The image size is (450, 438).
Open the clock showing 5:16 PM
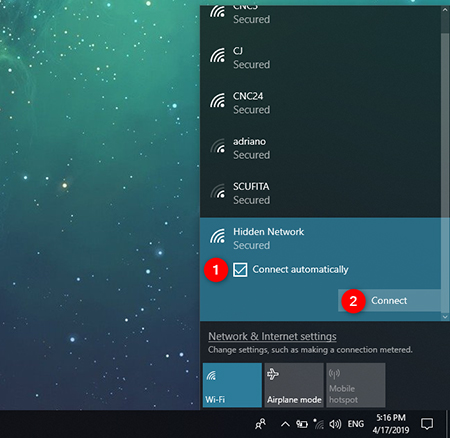(x=391, y=424)
